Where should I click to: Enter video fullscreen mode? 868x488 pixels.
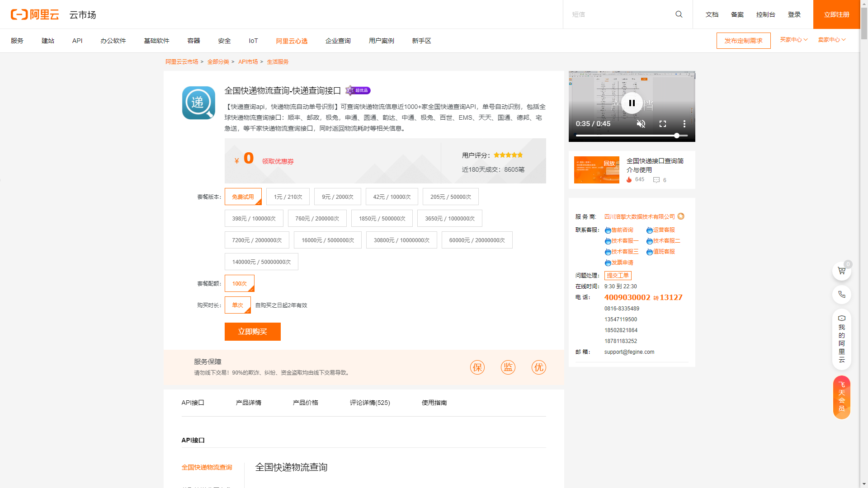pyautogui.click(x=663, y=124)
